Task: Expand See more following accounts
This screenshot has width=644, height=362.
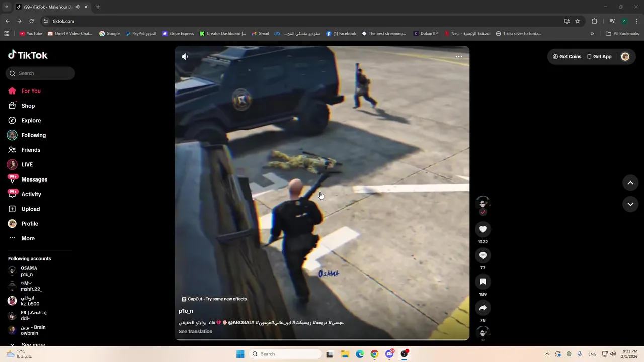Action: [33, 345]
